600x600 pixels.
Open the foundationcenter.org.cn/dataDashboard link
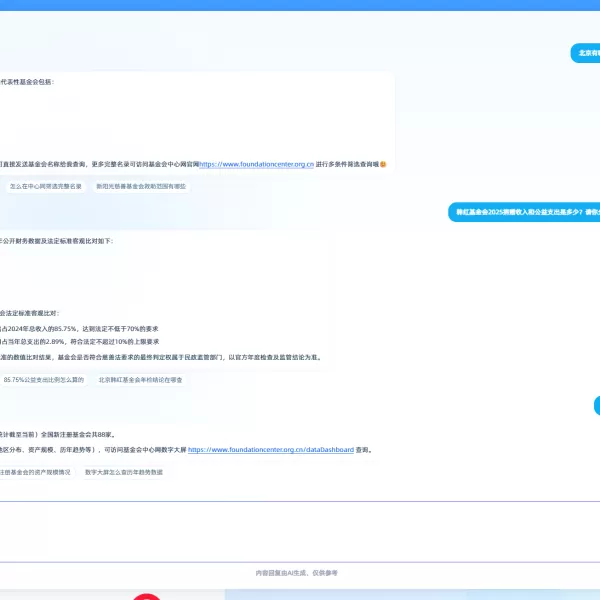[271, 450]
